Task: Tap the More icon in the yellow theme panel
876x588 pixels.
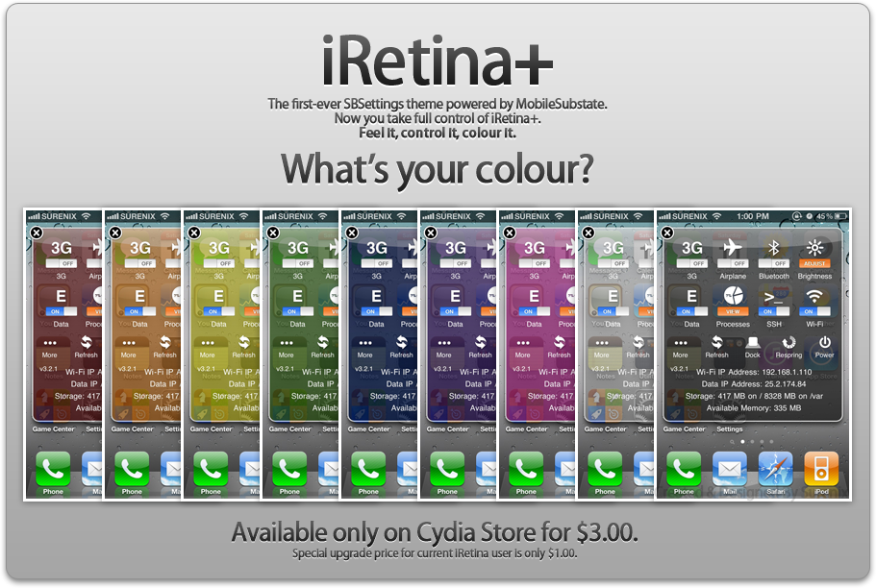Action: (208, 343)
